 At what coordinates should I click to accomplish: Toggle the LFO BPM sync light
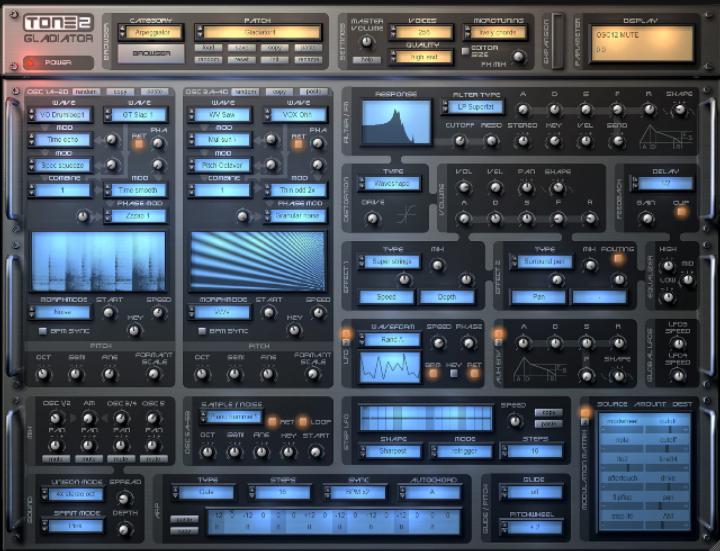[433, 373]
